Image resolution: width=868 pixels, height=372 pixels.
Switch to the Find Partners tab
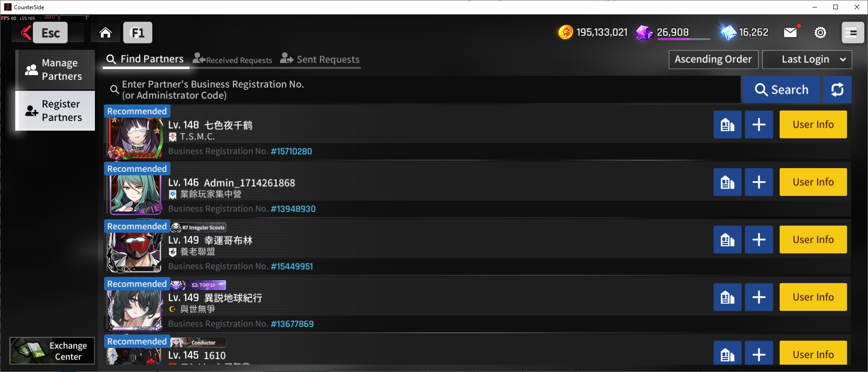145,59
